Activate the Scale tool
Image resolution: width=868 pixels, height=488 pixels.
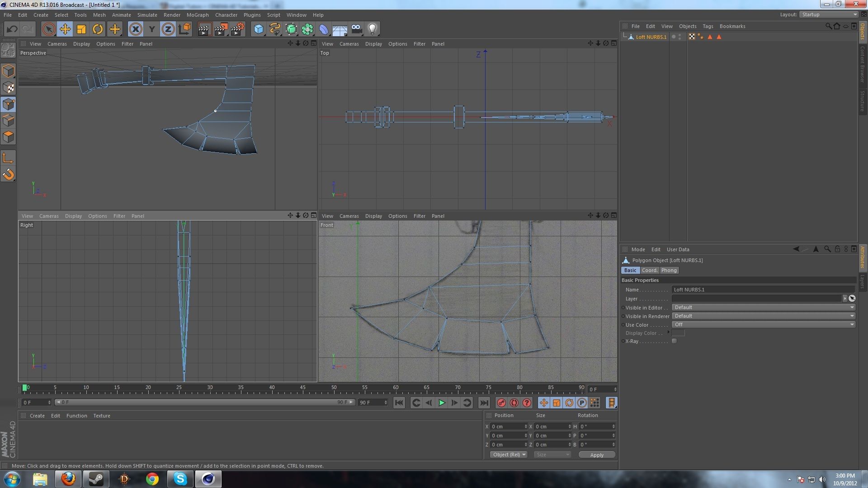click(81, 29)
